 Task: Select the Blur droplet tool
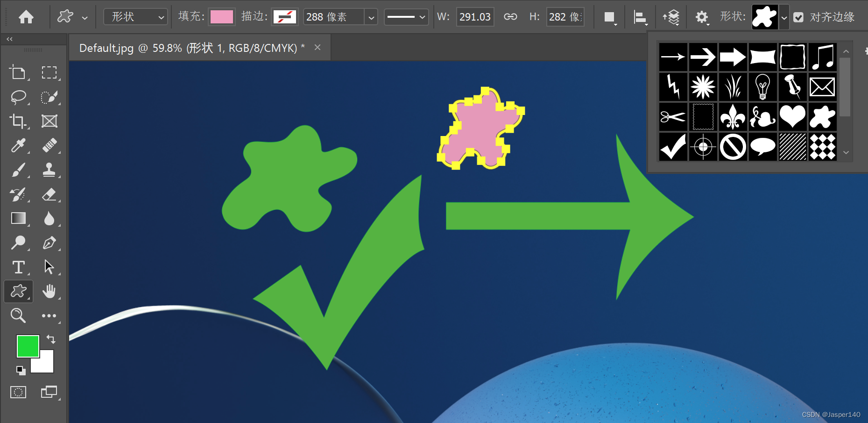coord(49,218)
